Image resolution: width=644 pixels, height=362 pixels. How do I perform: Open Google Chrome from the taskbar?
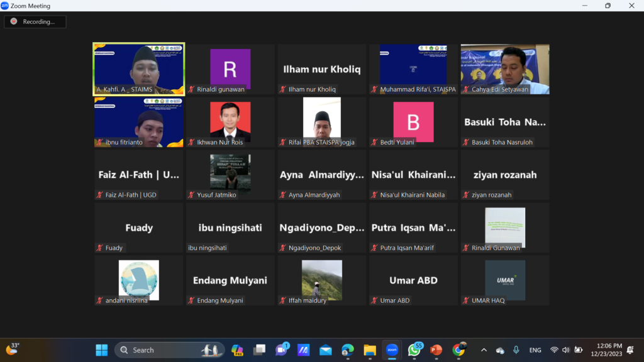click(x=458, y=350)
